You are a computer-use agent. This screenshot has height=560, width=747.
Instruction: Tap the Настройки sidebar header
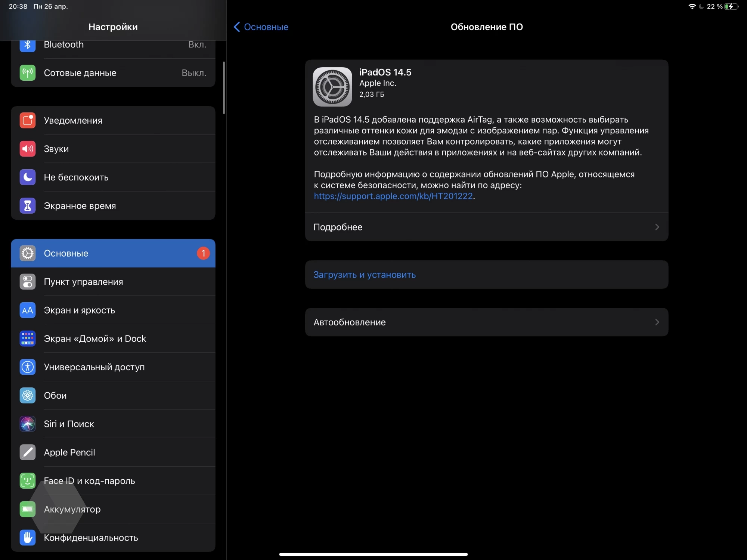click(x=113, y=27)
